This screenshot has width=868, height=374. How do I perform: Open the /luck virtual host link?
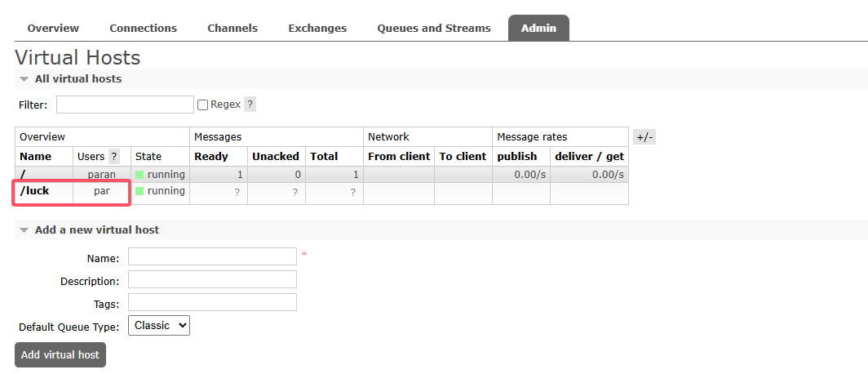point(34,190)
